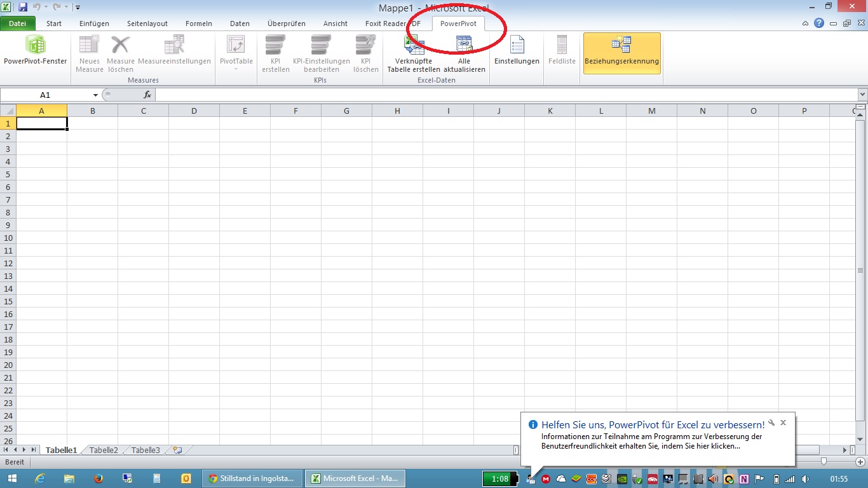Minimize the ribbon with caret icon
868x488 pixels.
805,24
